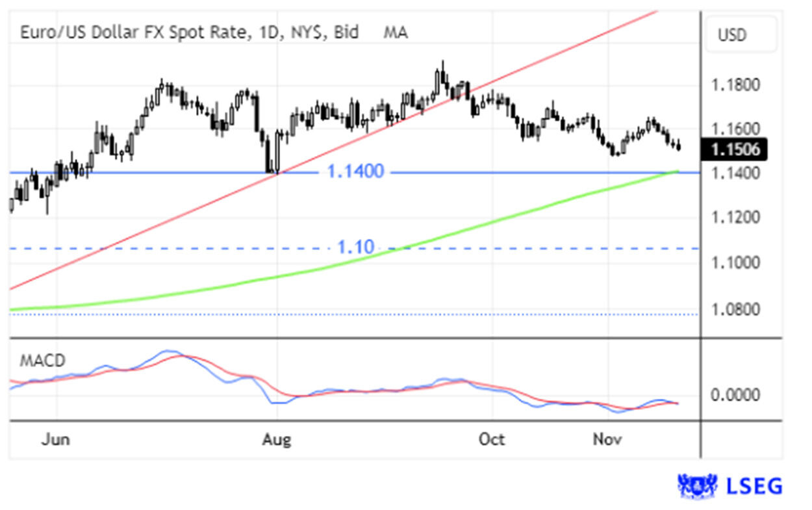Click the current price tag 1.1506

[734, 150]
